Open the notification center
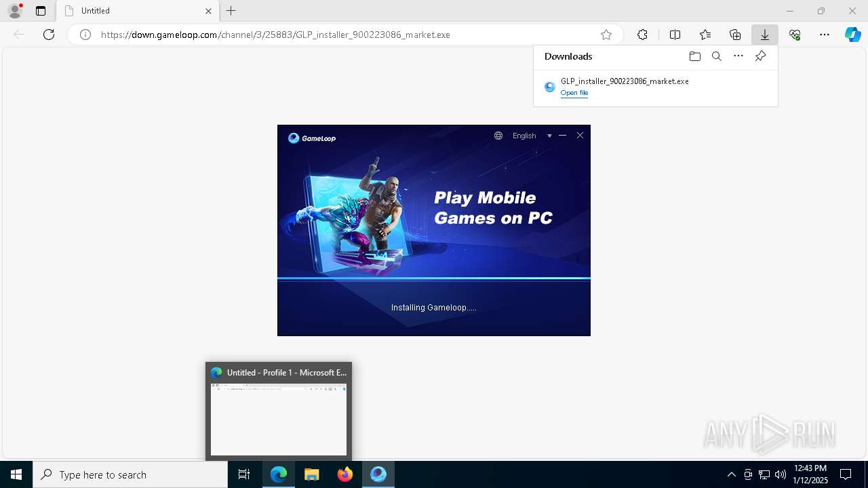 click(846, 474)
